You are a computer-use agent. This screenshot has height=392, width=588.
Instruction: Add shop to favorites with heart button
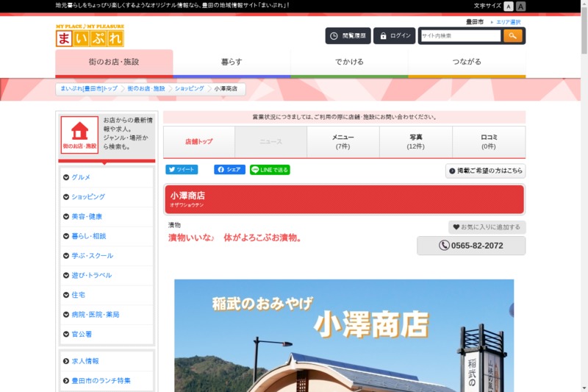coord(487,227)
